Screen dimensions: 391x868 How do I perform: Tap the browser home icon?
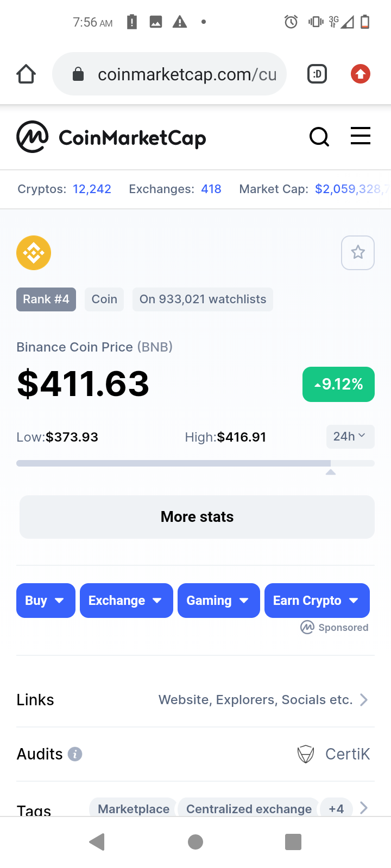(x=26, y=74)
